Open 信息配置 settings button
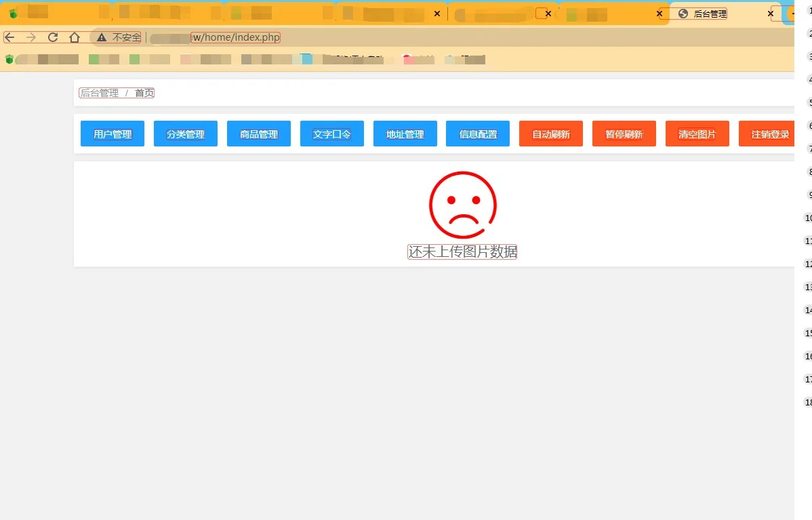 point(478,134)
